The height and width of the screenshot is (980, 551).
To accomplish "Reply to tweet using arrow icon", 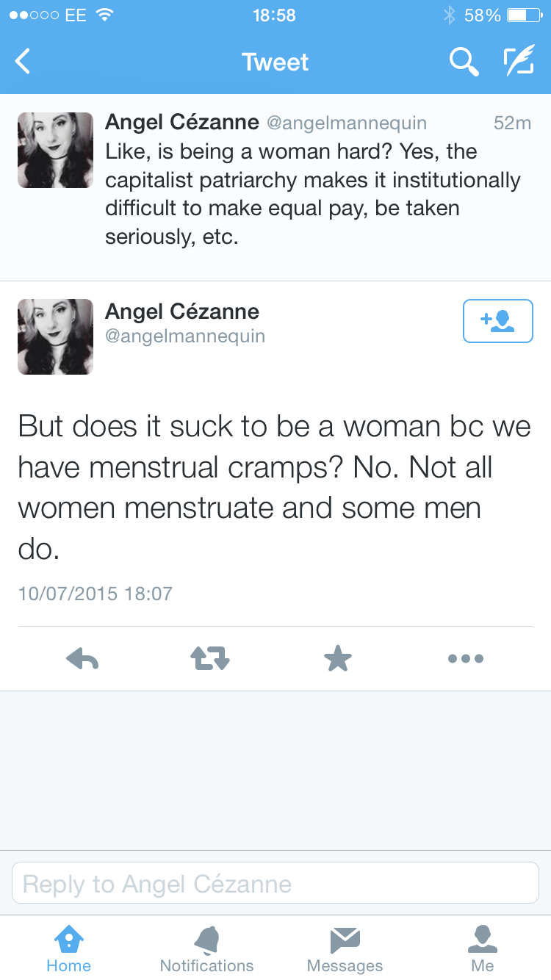I will click(82, 658).
